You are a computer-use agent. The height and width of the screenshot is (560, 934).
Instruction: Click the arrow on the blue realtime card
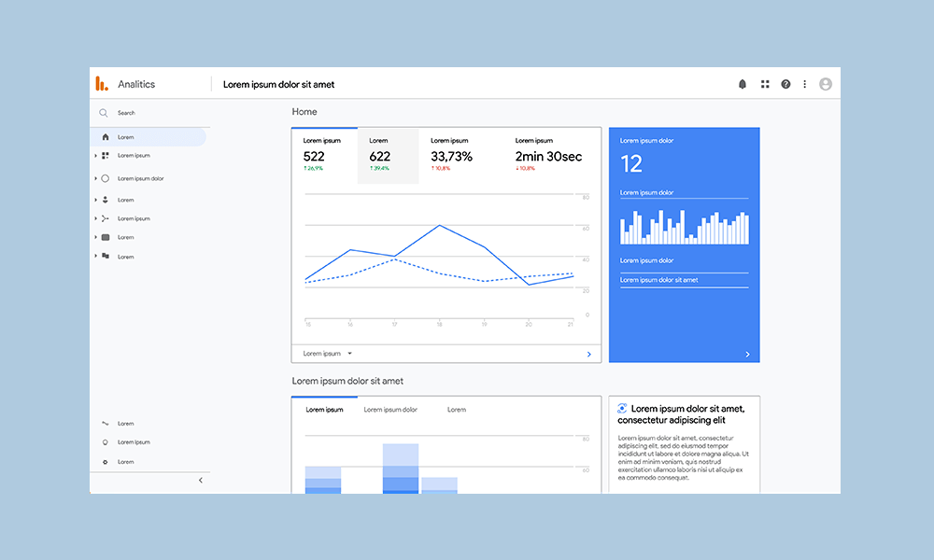[x=745, y=353]
